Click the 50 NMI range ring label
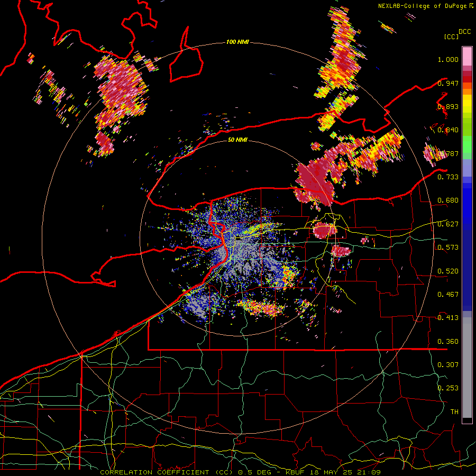Image resolution: width=476 pixels, height=476 pixels. (x=237, y=140)
